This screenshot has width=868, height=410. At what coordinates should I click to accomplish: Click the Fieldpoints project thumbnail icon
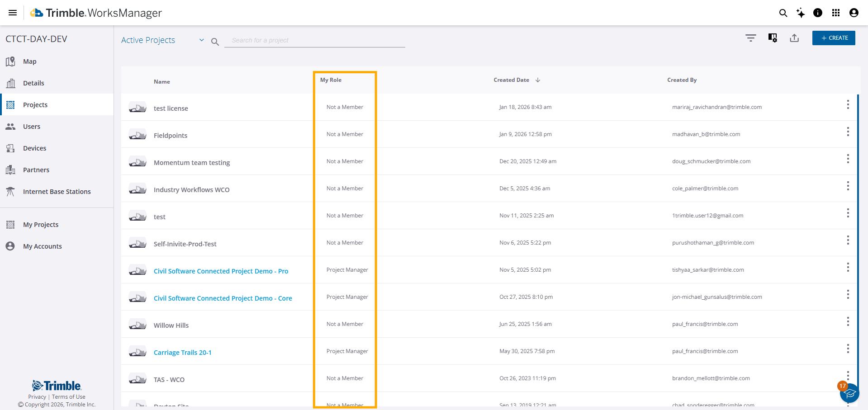click(x=138, y=134)
